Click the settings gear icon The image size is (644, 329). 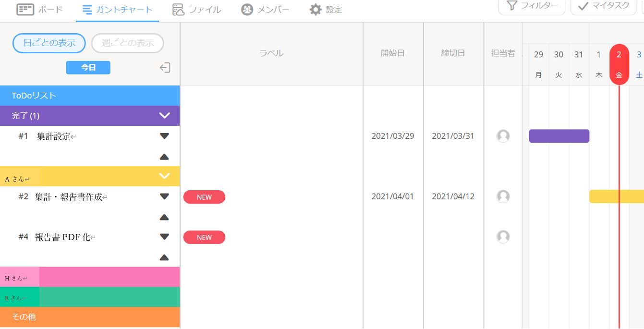pyautogui.click(x=316, y=10)
